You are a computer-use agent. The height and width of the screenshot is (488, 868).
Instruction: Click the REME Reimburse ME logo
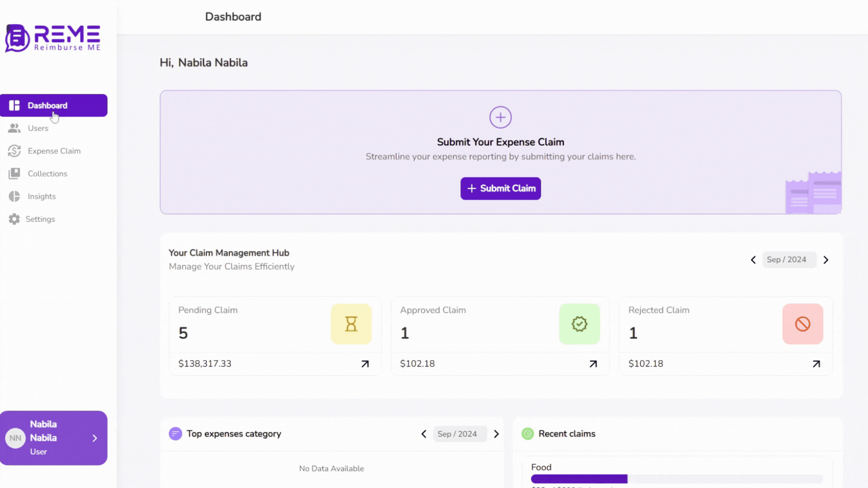[x=53, y=38]
